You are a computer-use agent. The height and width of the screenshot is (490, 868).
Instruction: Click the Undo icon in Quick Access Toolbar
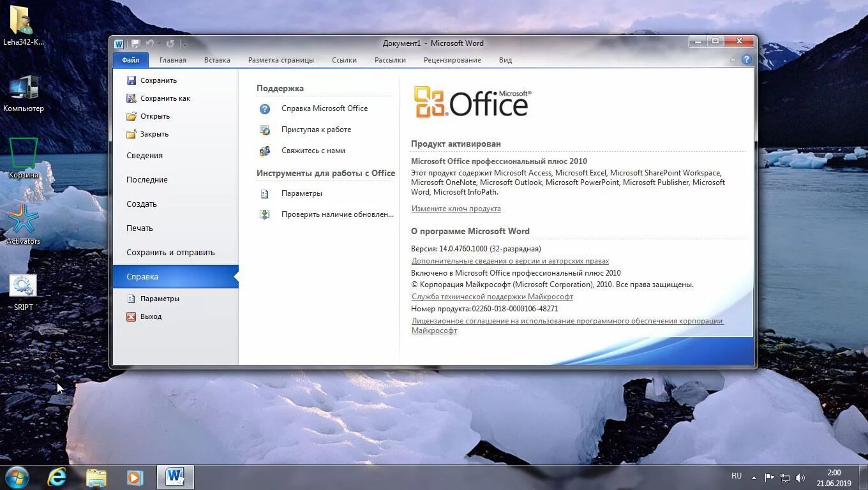149,43
